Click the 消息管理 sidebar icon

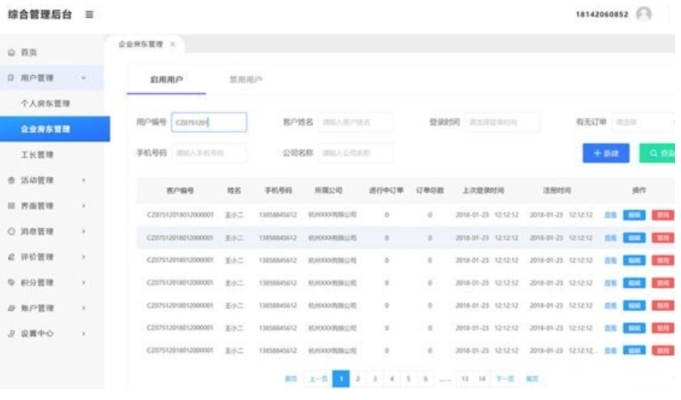click(x=11, y=232)
